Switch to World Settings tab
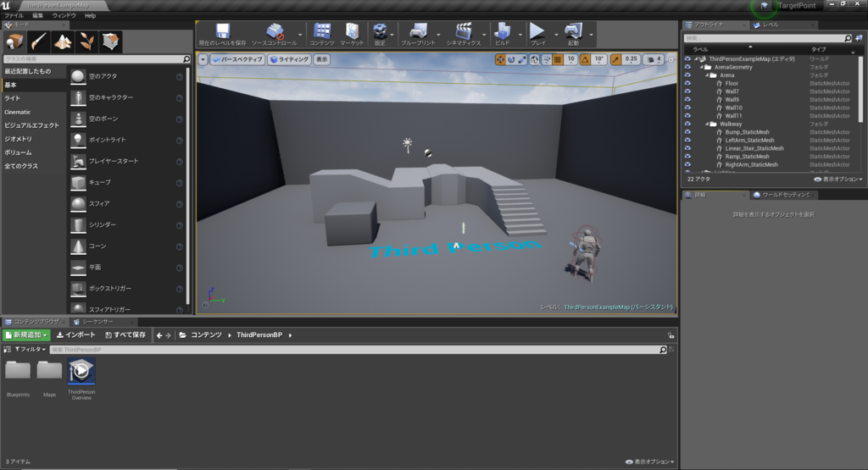The width and height of the screenshot is (868, 470). [x=786, y=195]
